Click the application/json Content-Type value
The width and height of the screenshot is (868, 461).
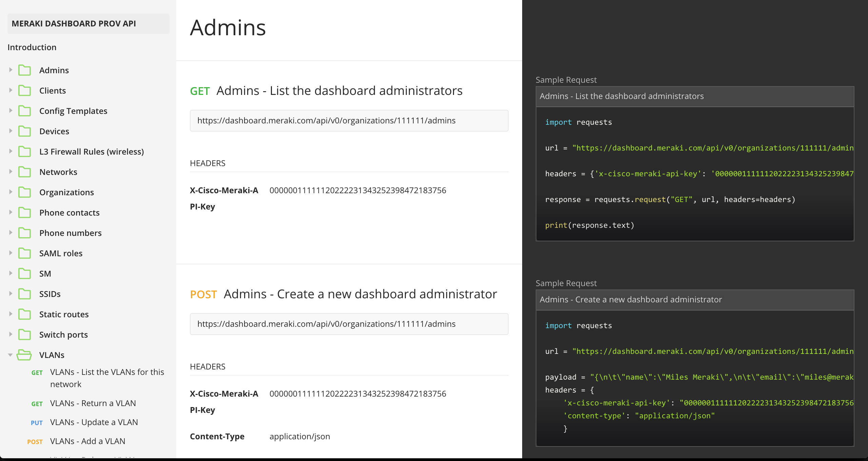pos(300,436)
